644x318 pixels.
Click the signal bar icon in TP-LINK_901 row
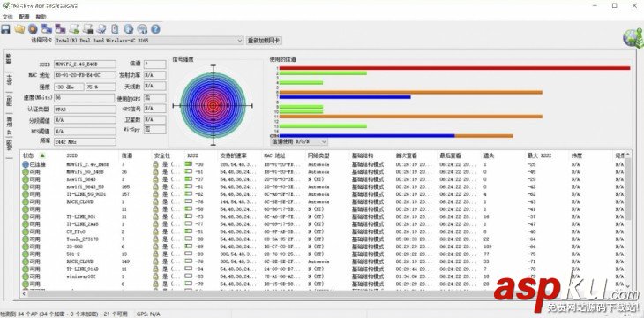(188, 216)
